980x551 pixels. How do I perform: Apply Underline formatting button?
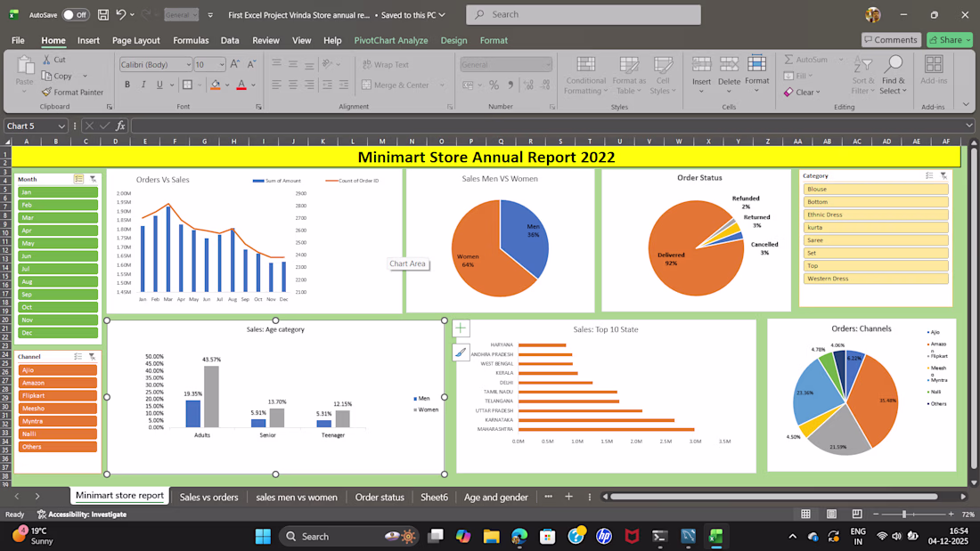point(159,85)
